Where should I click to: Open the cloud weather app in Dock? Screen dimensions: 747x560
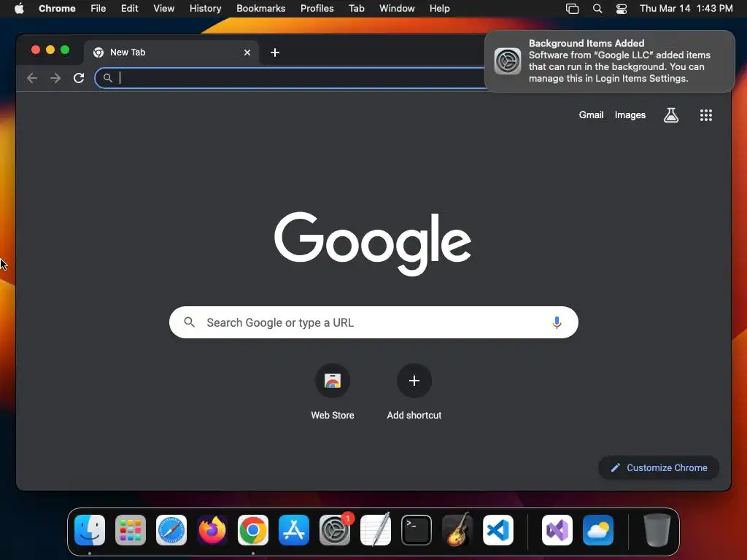(598, 530)
